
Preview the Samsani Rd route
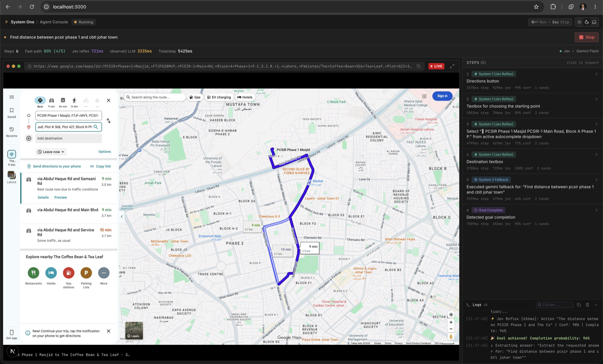pos(60,197)
